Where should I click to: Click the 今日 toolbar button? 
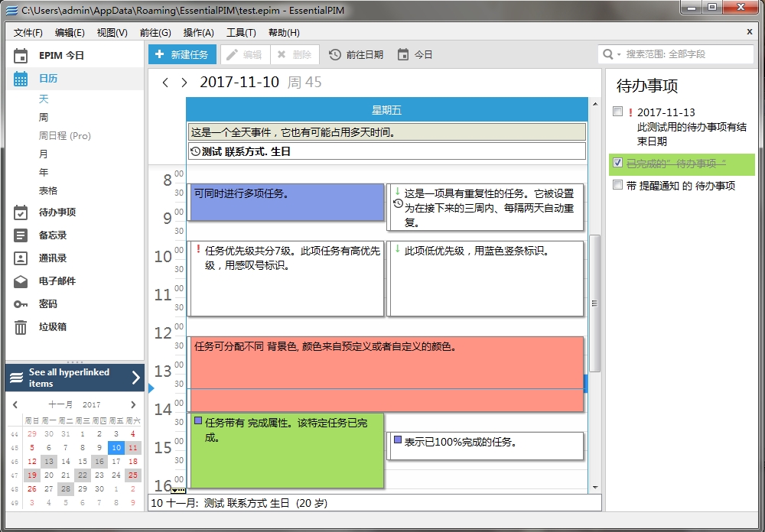[x=415, y=55]
